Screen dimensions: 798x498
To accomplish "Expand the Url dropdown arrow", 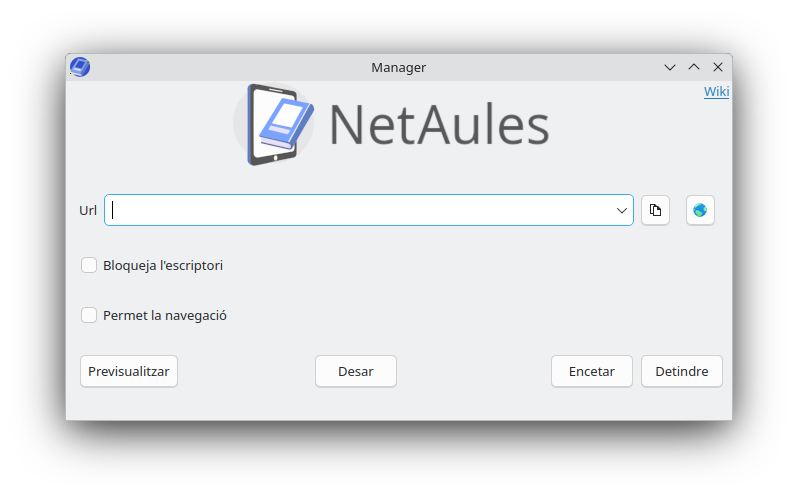I will (x=622, y=210).
